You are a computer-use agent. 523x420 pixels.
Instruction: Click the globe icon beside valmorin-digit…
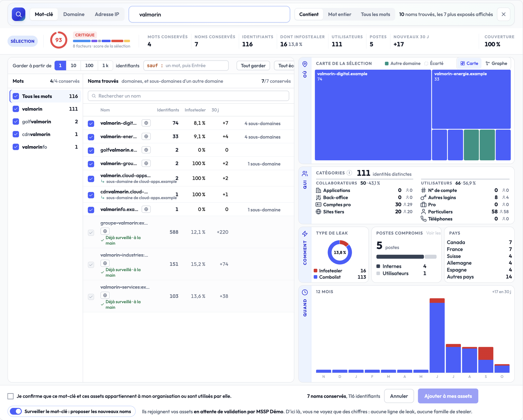point(146,123)
